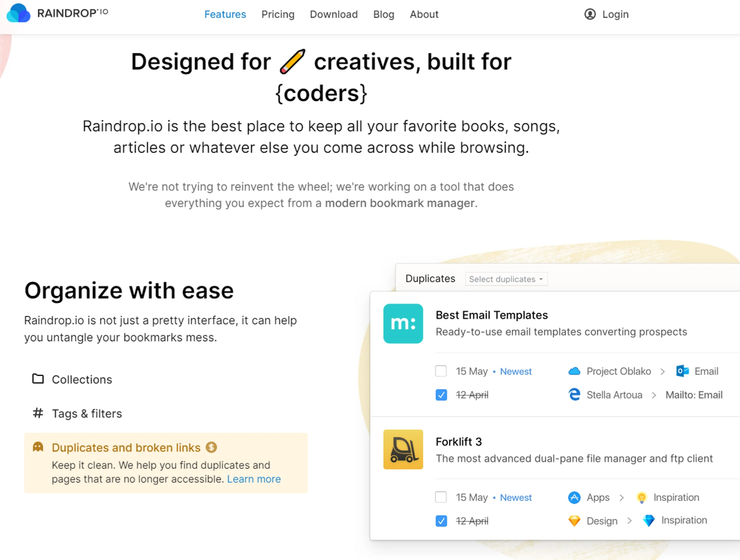Click the Best Email Templates title
Screen dimensions: 740x560
click(492, 315)
